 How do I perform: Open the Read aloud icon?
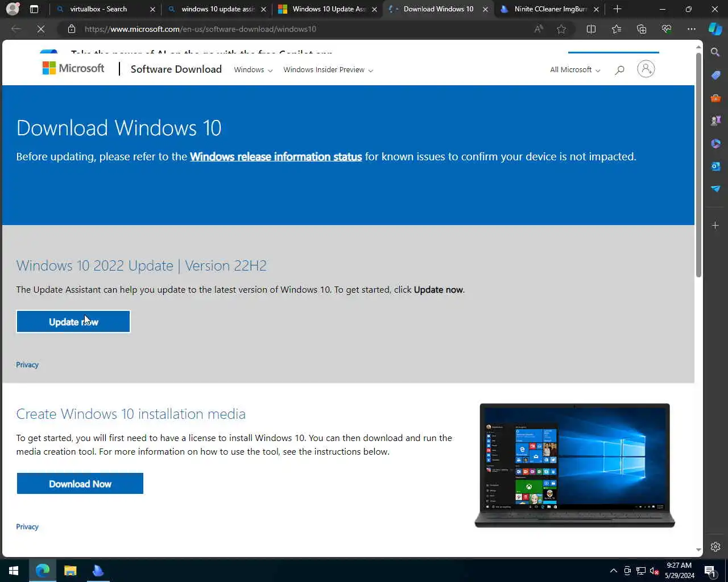point(539,29)
